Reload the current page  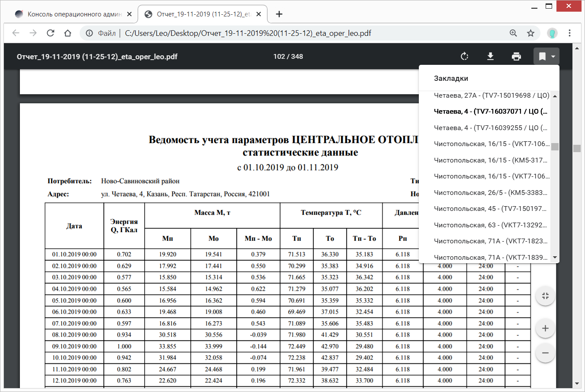tap(51, 33)
